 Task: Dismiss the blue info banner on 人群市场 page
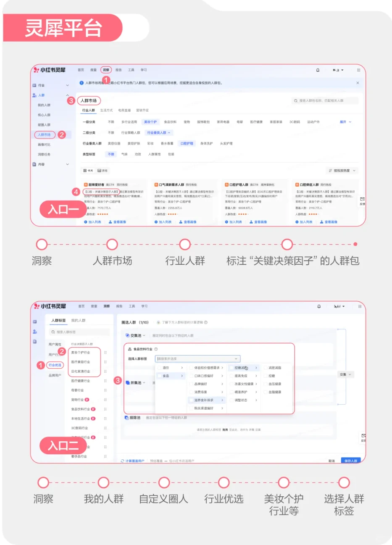click(358, 83)
